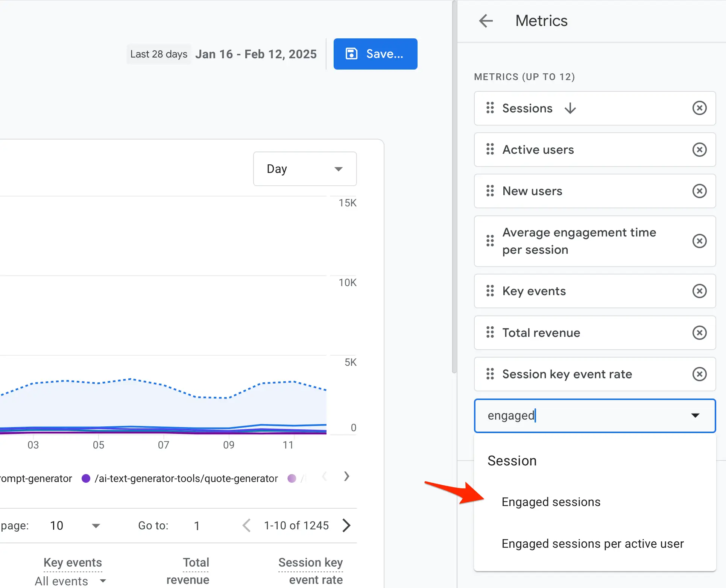This screenshot has width=726, height=588.
Task: Expand the rows per page dropdown
Action: (96, 526)
